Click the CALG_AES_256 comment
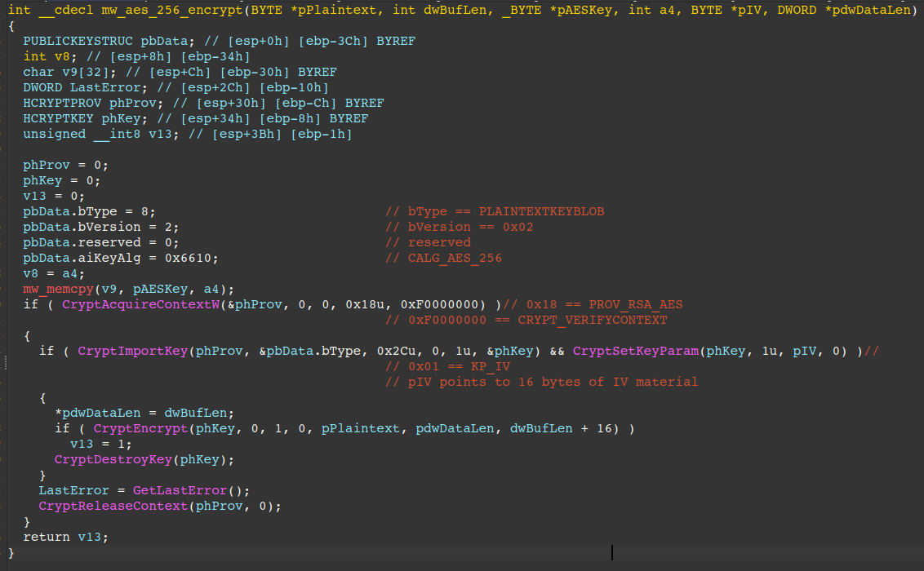The image size is (924, 571). click(445, 258)
